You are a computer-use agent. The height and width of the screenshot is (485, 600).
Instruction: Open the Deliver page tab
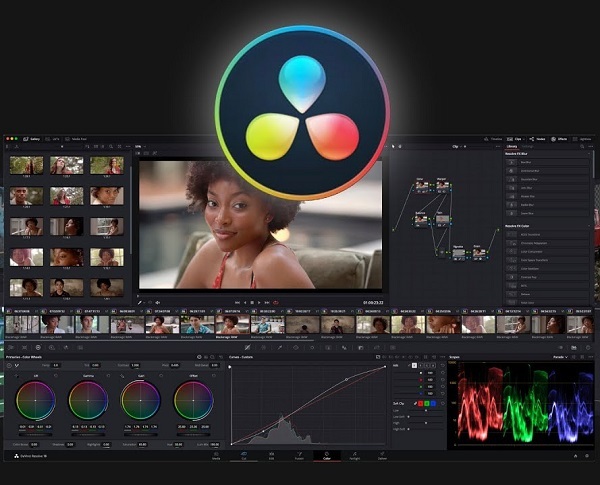pos(382,456)
